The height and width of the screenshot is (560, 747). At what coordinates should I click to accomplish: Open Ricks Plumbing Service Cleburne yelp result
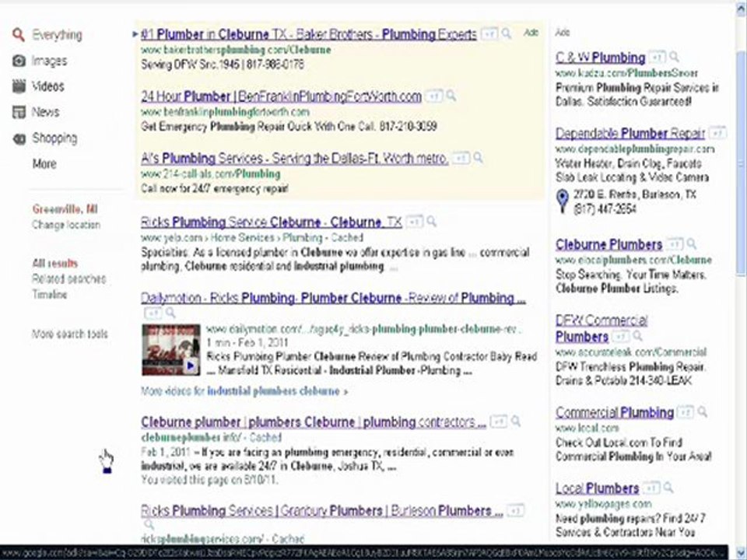tap(272, 222)
